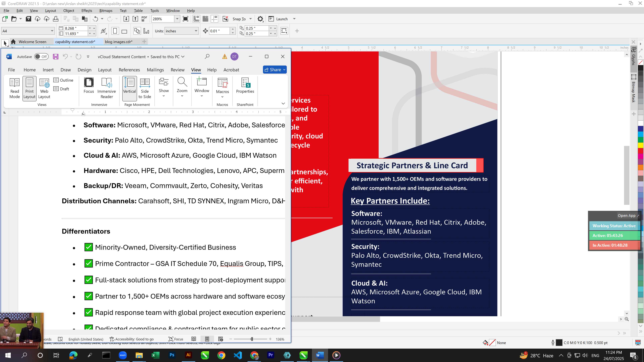Pick the black swatch in color palette
The height and width of the screenshot is (362, 644).
point(641,67)
